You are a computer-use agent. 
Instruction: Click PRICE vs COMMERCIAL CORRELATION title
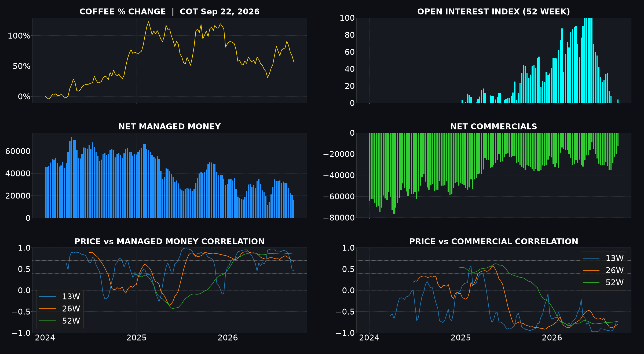point(493,242)
